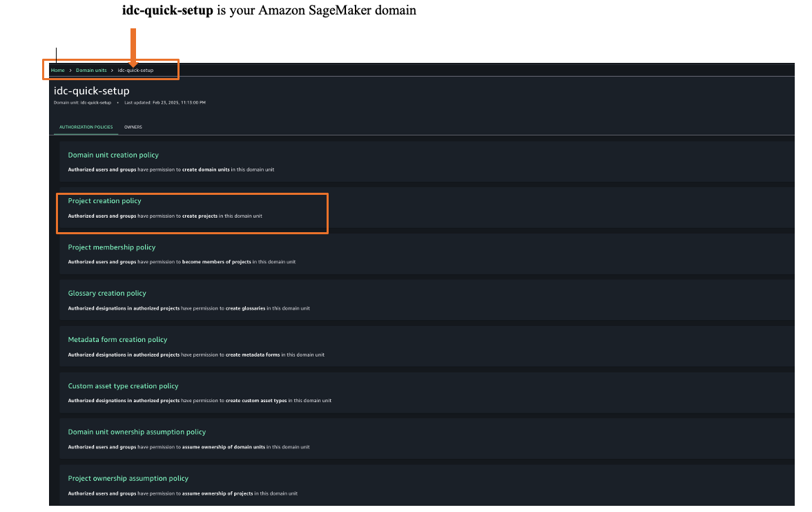
Task: Switch to the OWNERS tab
Action: coord(133,126)
